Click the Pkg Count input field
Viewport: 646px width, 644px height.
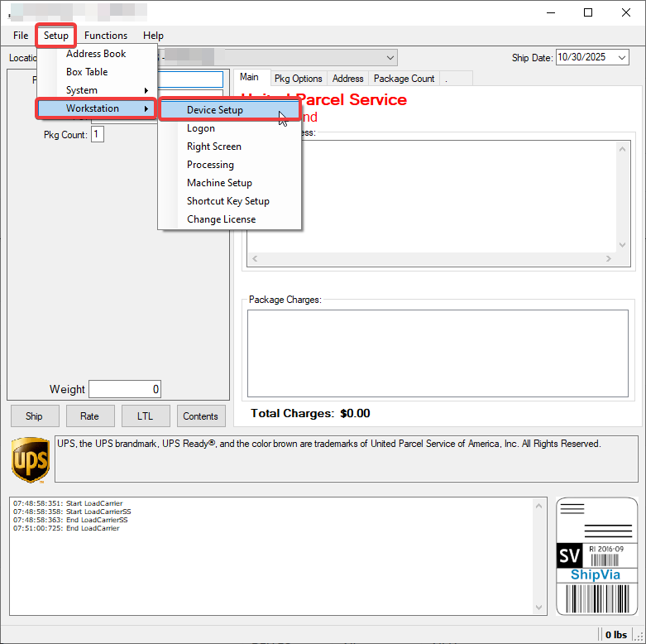(98, 134)
